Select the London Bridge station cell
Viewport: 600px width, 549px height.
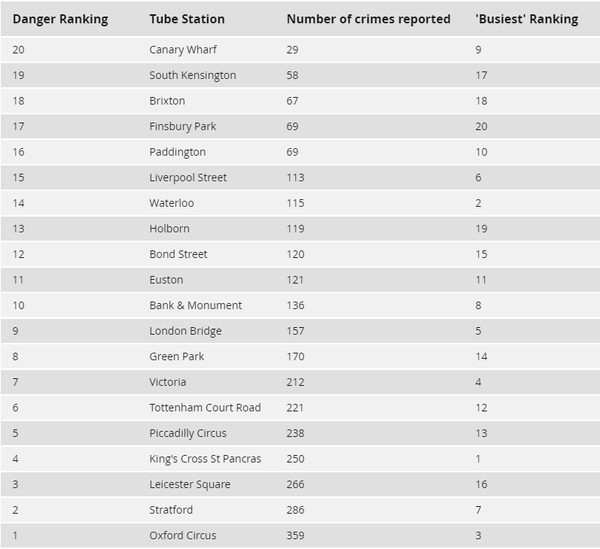pos(185,331)
